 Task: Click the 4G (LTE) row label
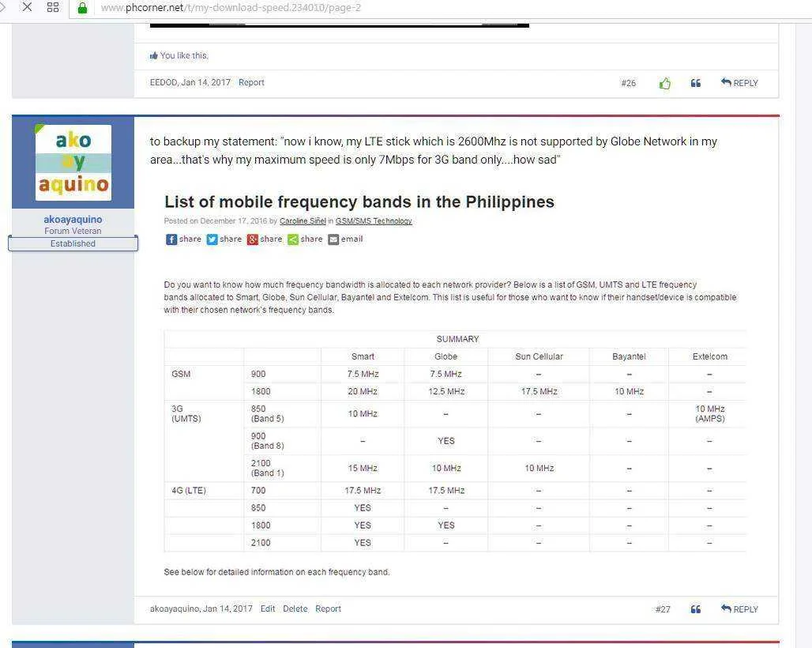189,491
